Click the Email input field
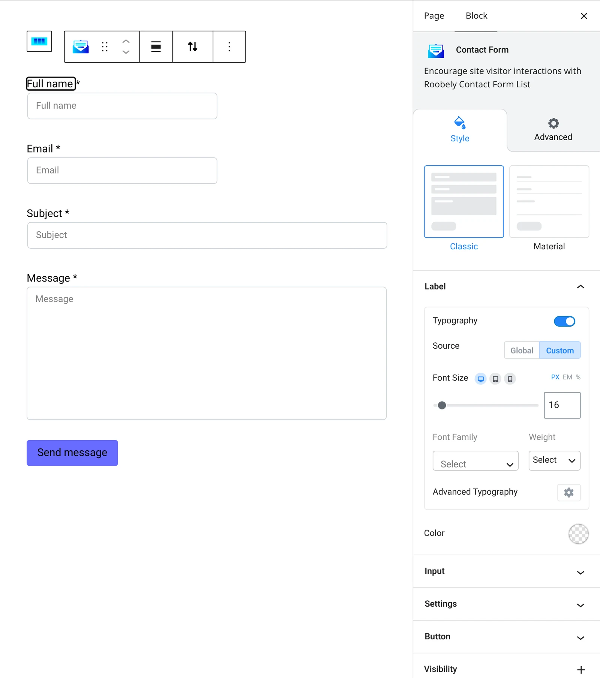 [122, 171]
